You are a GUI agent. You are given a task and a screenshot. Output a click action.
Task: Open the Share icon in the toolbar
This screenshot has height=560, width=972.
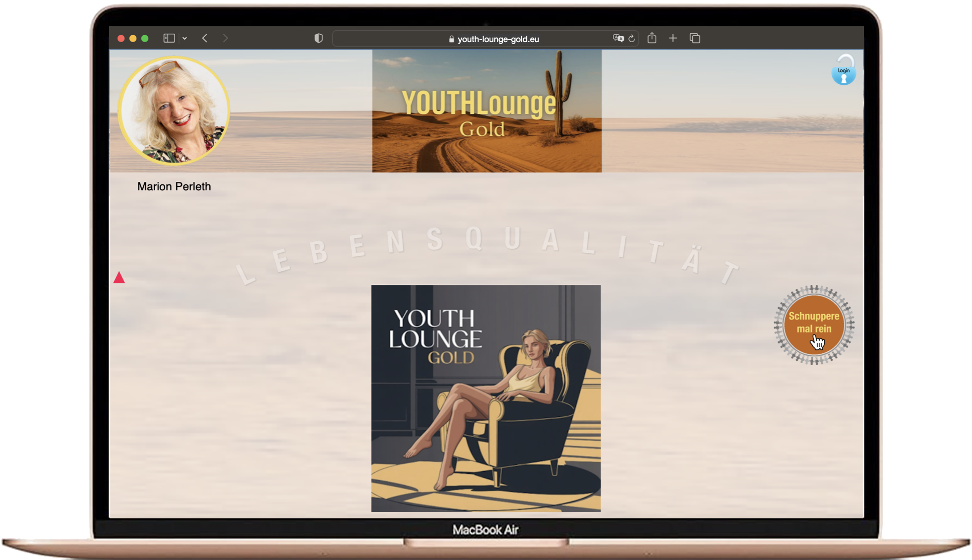click(652, 38)
